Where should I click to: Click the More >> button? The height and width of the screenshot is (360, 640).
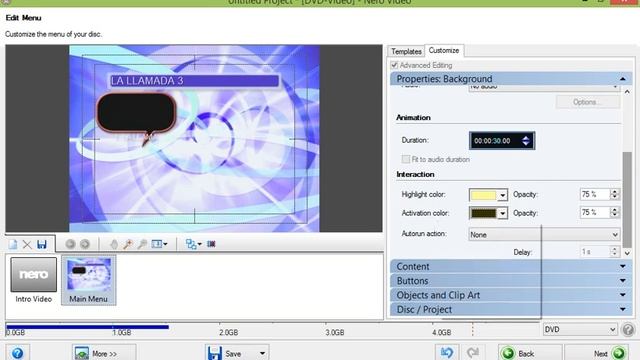click(x=104, y=353)
